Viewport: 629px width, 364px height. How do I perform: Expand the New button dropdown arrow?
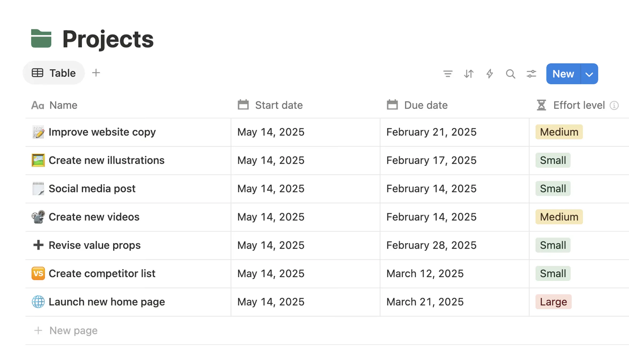tap(589, 74)
